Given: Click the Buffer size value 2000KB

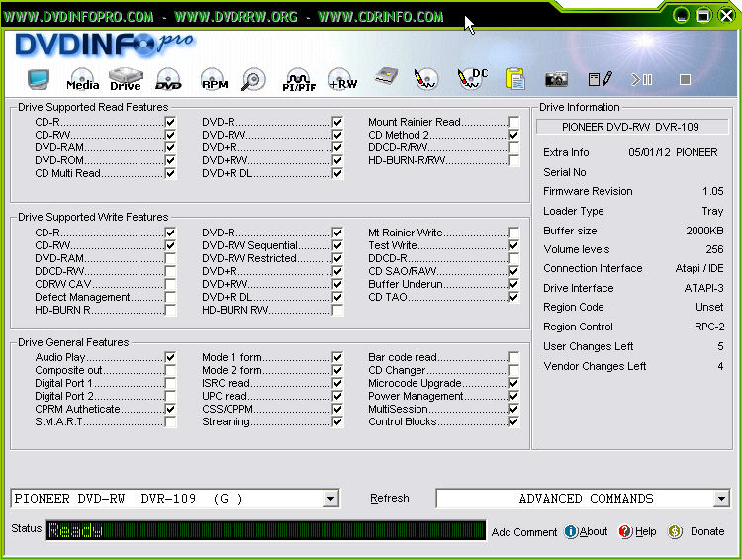Looking at the screenshot, I should [704, 231].
